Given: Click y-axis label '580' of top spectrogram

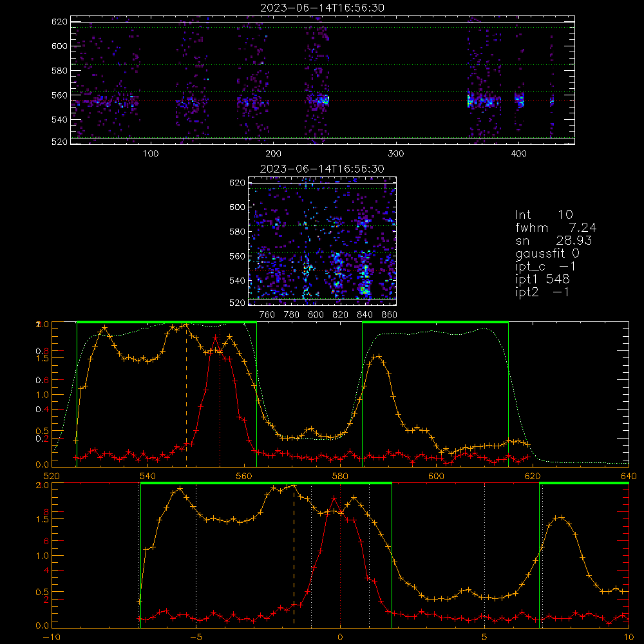Looking at the screenshot, I should [x=59, y=70].
